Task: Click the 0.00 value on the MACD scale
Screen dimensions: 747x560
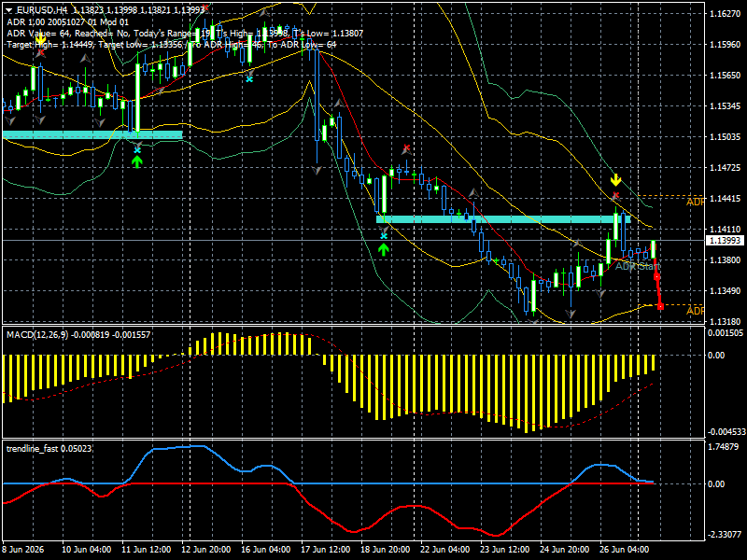Action: click(716, 356)
